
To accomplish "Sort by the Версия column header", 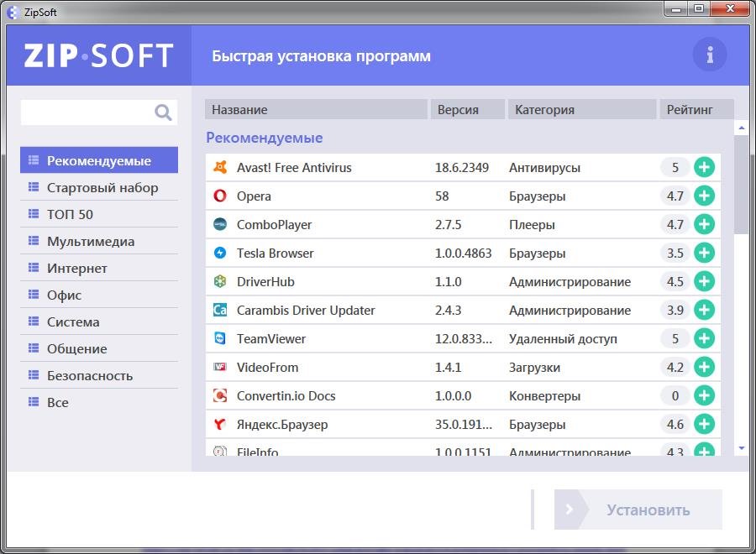I will tap(468, 109).
